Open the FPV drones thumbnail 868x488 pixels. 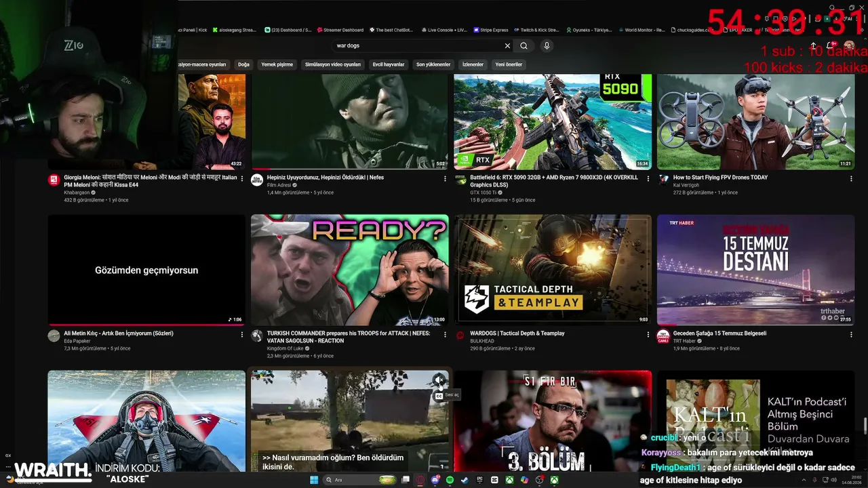click(x=755, y=121)
